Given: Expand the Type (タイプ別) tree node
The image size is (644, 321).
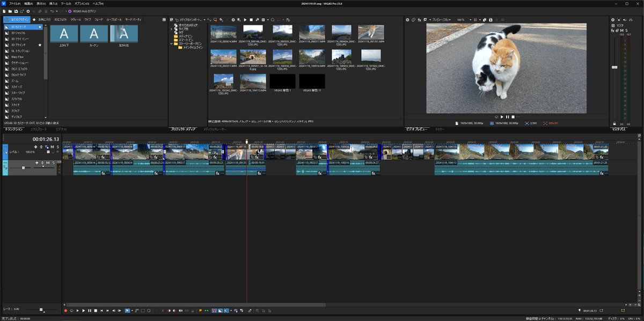Looking at the screenshot, I should (x=172, y=29).
